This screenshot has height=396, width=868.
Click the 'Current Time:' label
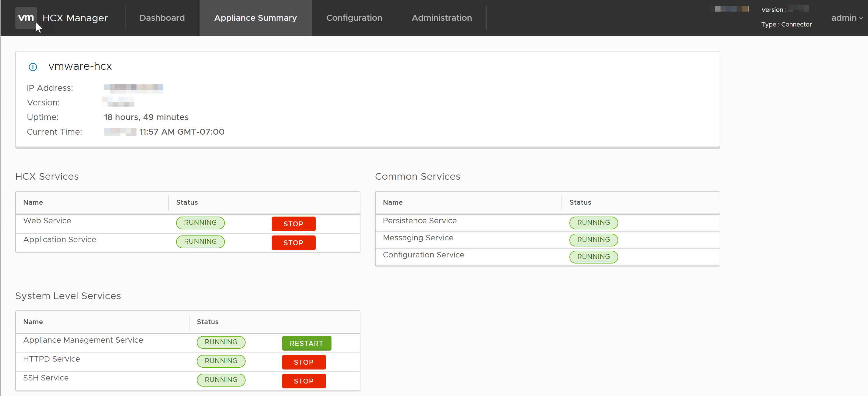(x=55, y=132)
